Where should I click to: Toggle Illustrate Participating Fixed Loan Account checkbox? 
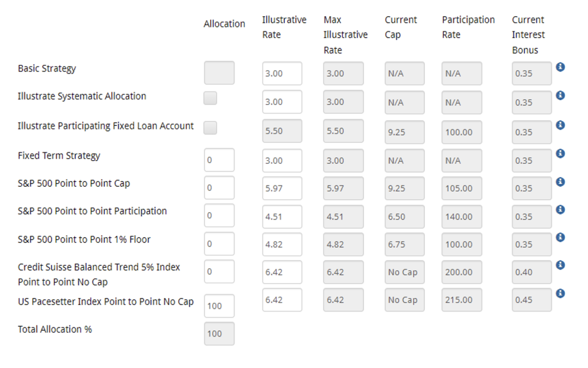[x=210, y=128]
